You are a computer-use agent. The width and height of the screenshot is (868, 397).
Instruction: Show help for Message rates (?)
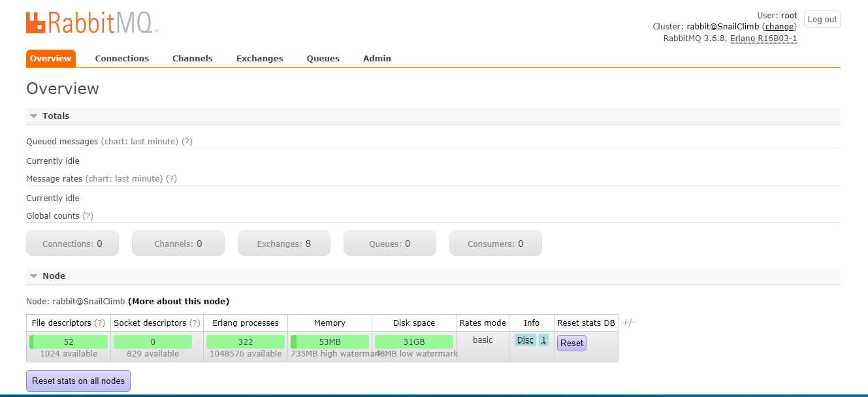(x=171, y=179)
